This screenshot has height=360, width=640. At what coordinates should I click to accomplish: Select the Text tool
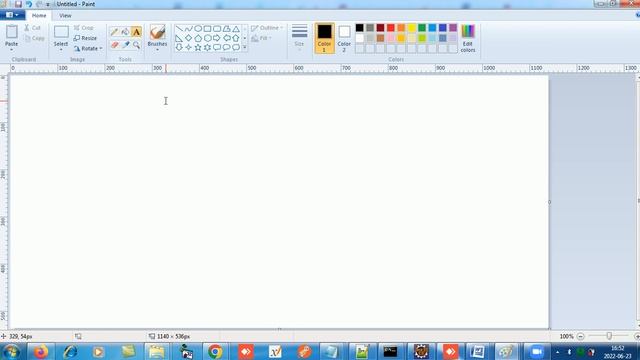click(x=136, y=32)
